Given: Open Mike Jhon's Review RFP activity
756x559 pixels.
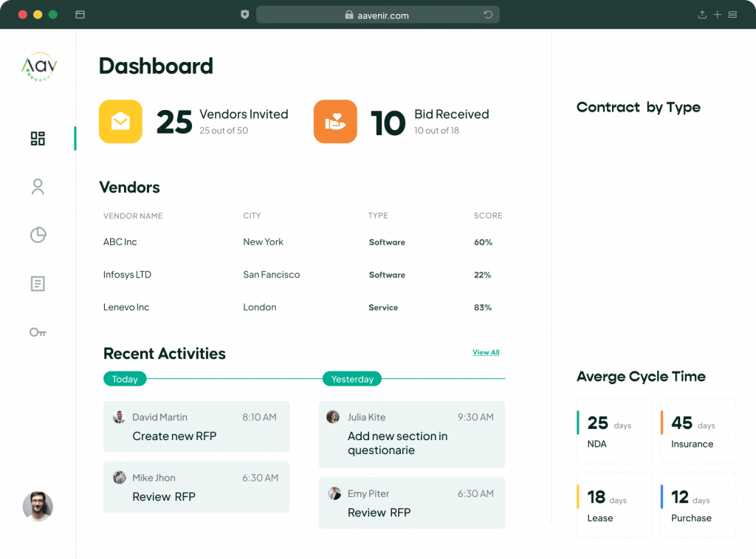Looking at the screenshot, I should point(196,487).
